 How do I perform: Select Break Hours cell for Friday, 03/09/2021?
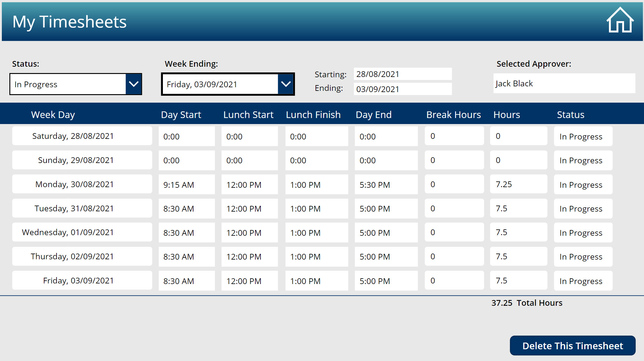[x=454, y=280]
